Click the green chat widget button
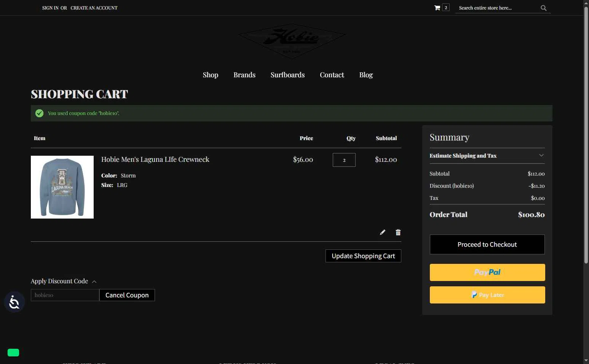 (13, 353)
